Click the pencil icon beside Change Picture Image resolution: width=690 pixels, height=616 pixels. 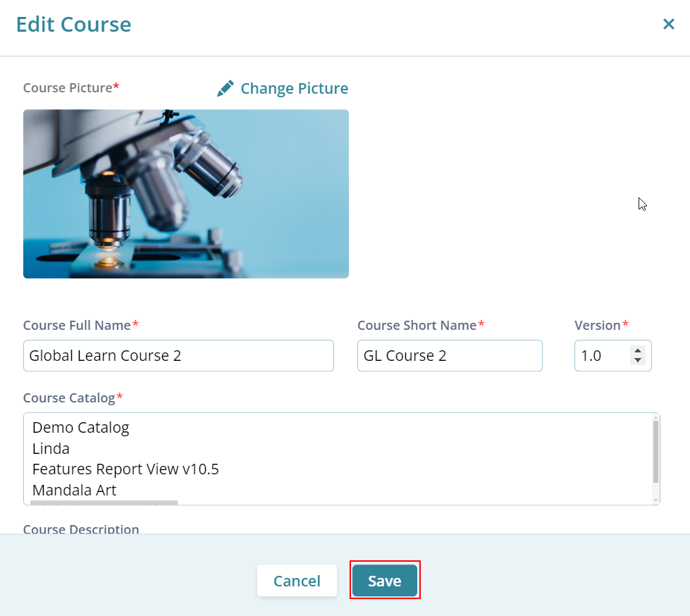(x=226, y=88)
